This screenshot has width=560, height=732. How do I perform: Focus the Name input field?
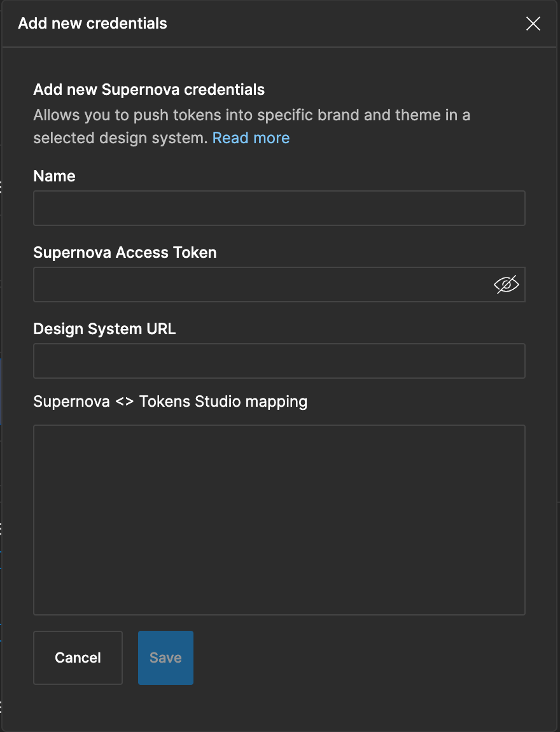point(279,208)
